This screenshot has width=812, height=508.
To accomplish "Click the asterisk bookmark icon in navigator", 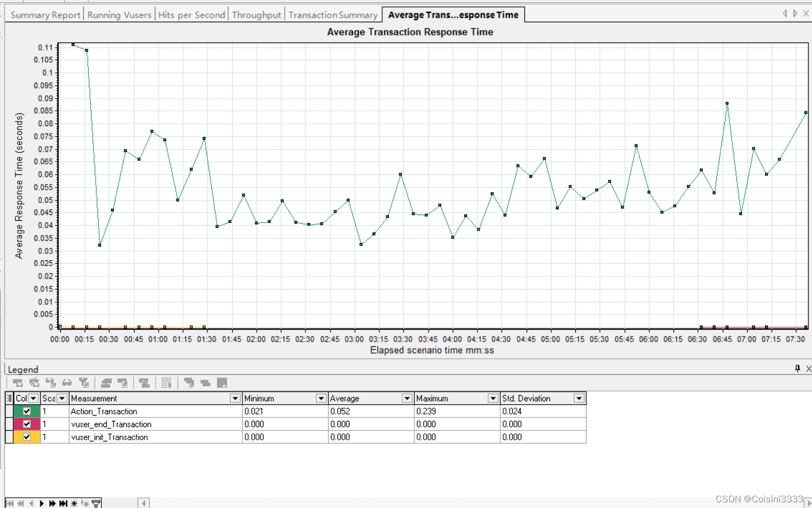I will [x=74, y=503].
